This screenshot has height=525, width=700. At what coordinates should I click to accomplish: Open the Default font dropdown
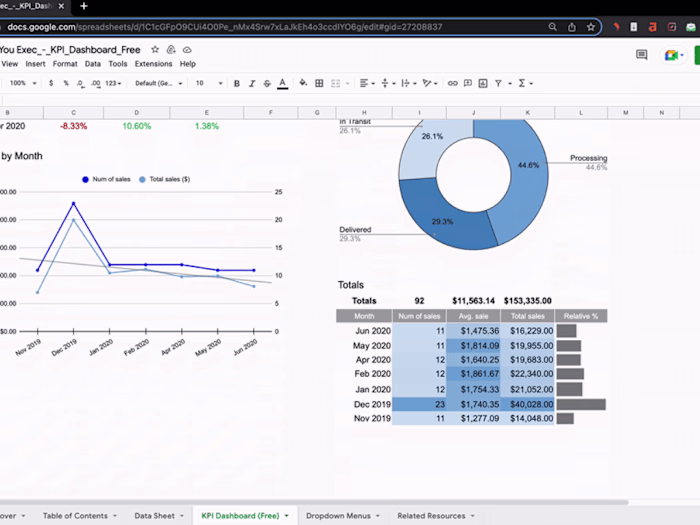point(158,83)
